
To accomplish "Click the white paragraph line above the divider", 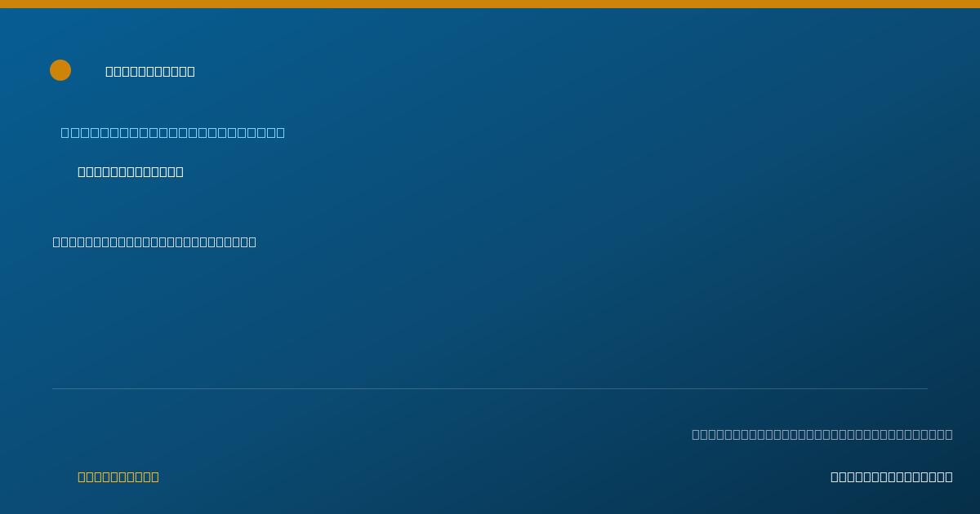I will (154, 241).
